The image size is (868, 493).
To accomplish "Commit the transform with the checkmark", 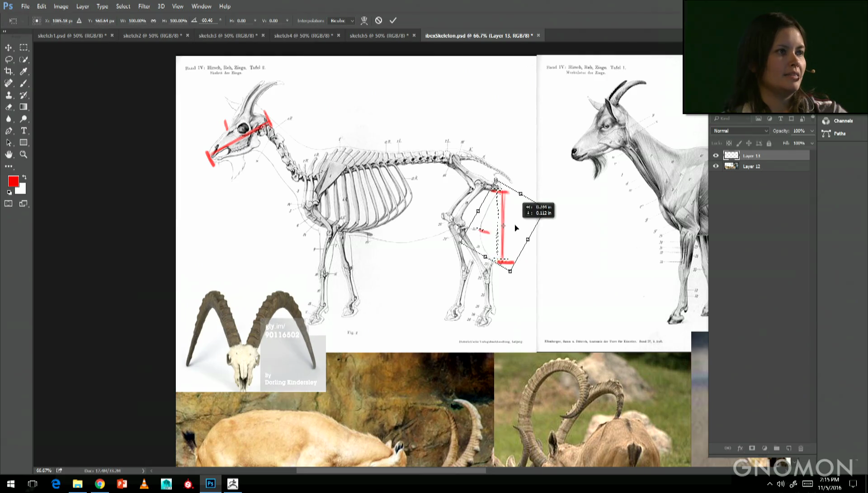I will point(393,20).
